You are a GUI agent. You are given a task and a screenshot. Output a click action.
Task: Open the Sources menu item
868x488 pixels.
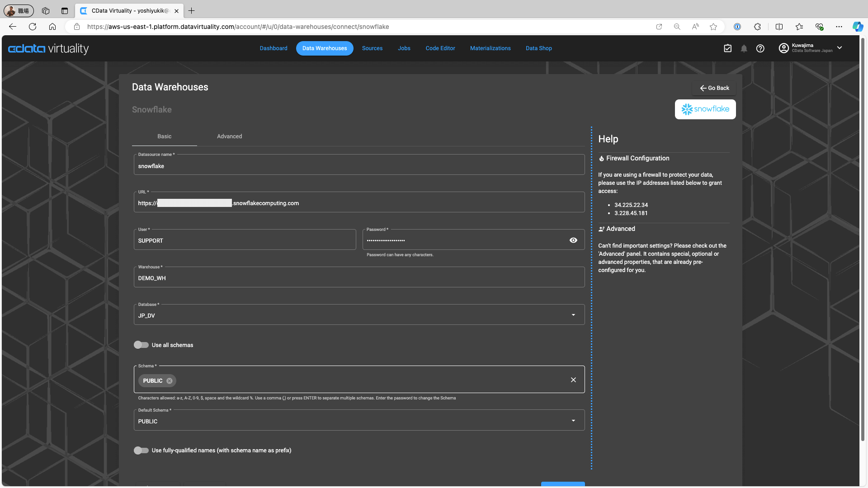[372, 48]
